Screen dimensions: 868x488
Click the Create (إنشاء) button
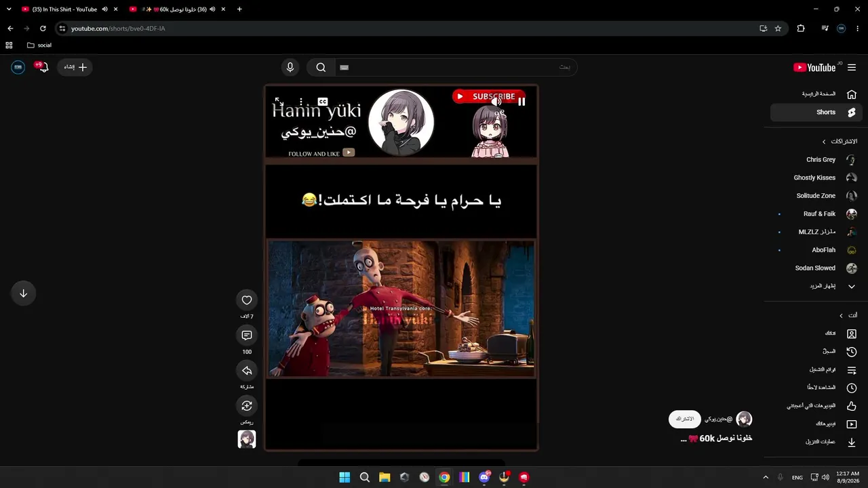tap(75, 67)
